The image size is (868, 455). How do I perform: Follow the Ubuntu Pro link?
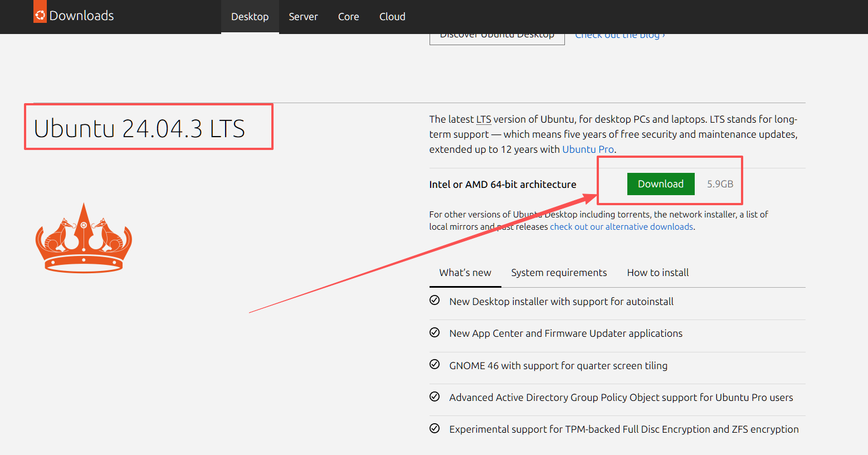(x=588, y=149)
